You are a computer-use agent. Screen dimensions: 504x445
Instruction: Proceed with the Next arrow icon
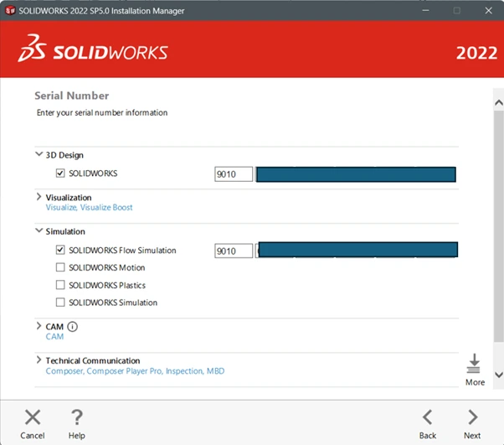[x=472, y=417]
